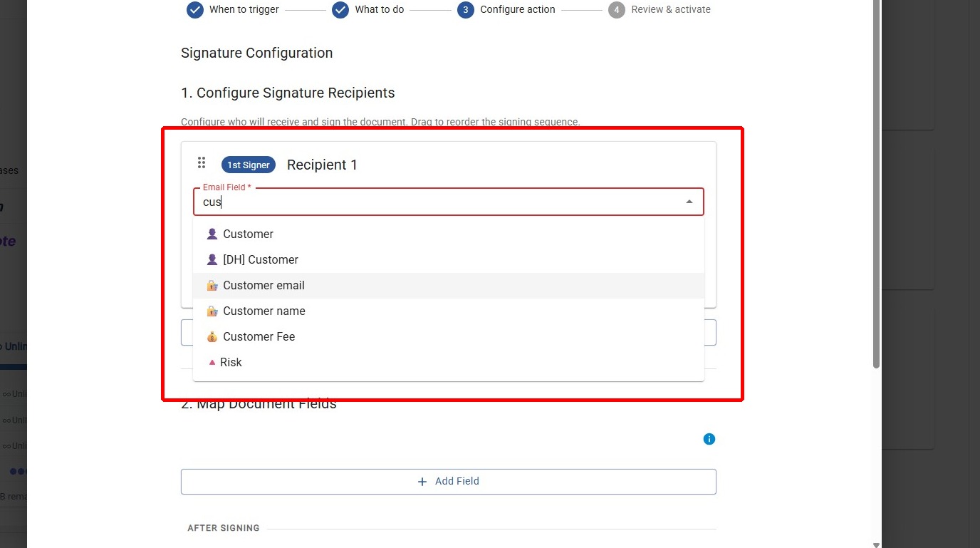The image size is (980, 548).
Task: Click the 1st Signer badge
Action: coord(248,165)
